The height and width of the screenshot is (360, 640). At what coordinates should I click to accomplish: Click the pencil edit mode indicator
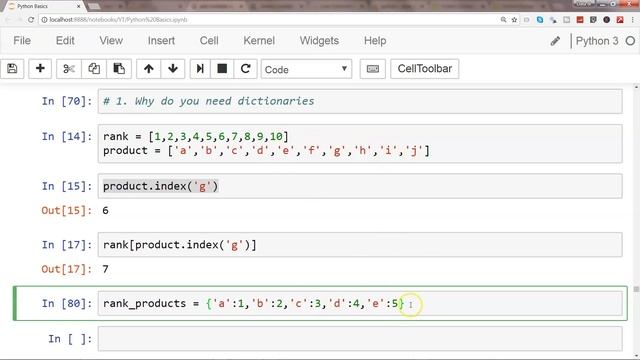point(555,41)
